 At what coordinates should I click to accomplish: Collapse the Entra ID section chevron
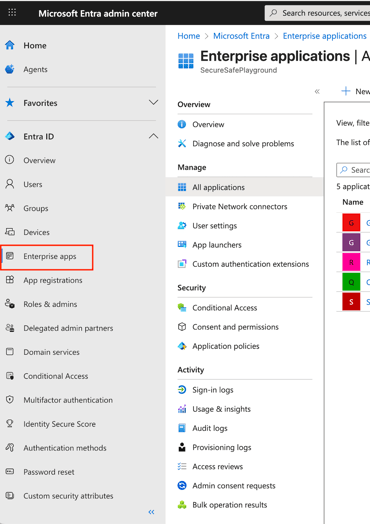[153, 136]
